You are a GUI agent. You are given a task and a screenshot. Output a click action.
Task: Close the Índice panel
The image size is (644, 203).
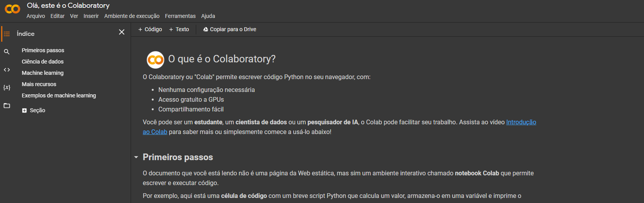(122, 32)
